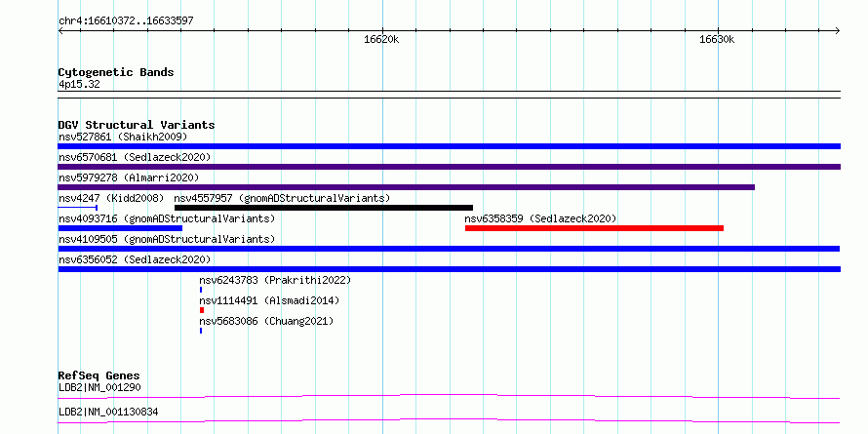Click the small red mark under nsv1114491
The height and width of the screenshot is (434, 868).
(x=202, y=310)
